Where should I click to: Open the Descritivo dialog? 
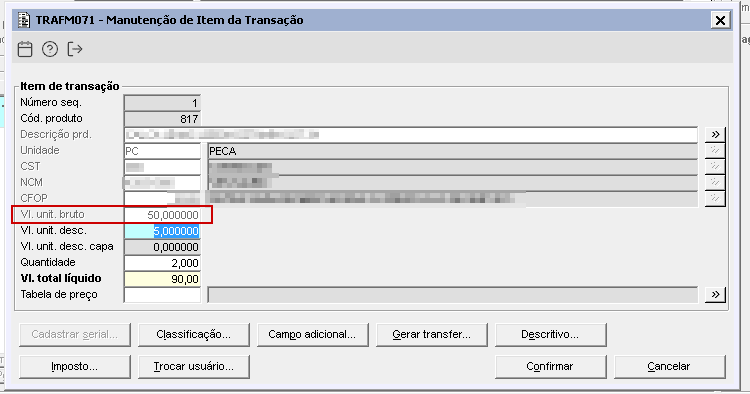coord(551,335)
